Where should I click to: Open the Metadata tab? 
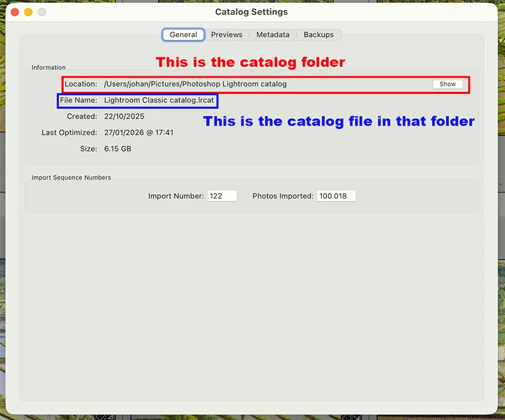(x=273, y=34)
